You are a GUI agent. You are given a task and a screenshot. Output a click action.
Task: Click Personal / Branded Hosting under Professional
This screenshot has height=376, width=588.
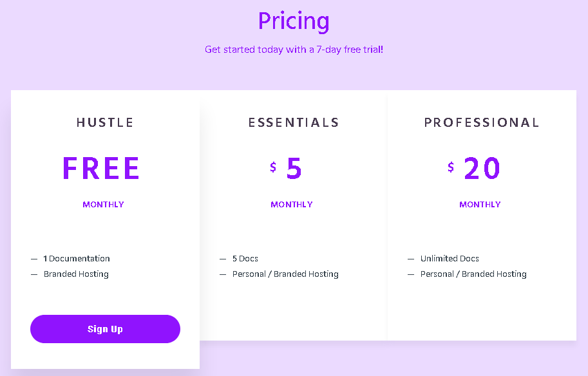473,274
